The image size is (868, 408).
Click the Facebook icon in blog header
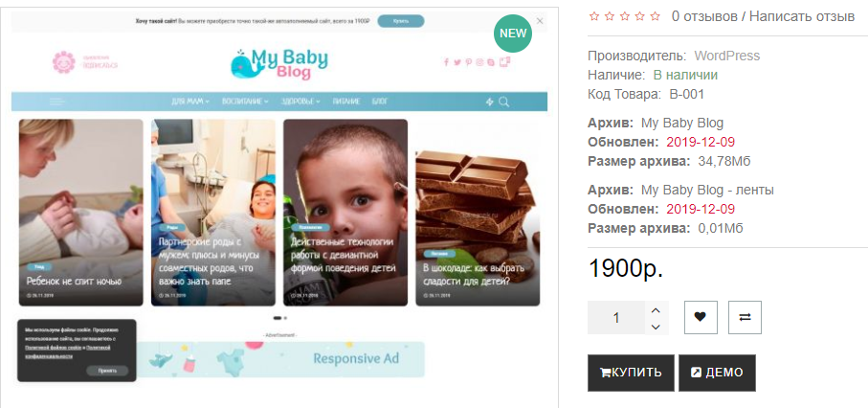pos(446,62)
